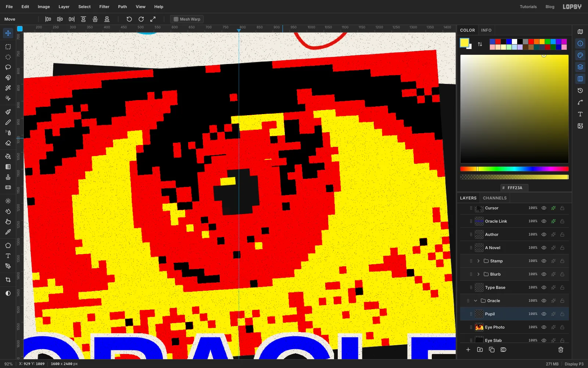This screenshot has height=368, width=588.
Task: Switch to the Info tab
Action: pos(486,30)
